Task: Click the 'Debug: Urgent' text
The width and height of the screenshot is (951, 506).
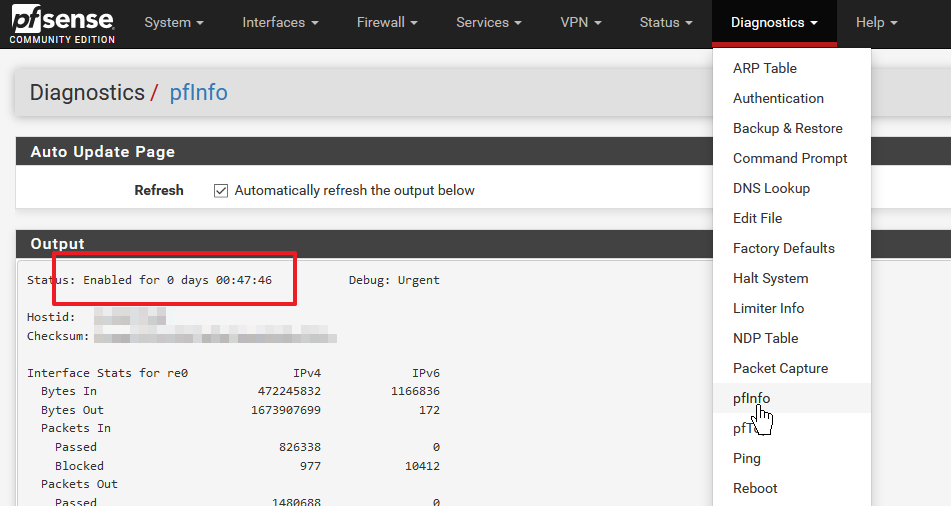Action: [x=394, y=280]
